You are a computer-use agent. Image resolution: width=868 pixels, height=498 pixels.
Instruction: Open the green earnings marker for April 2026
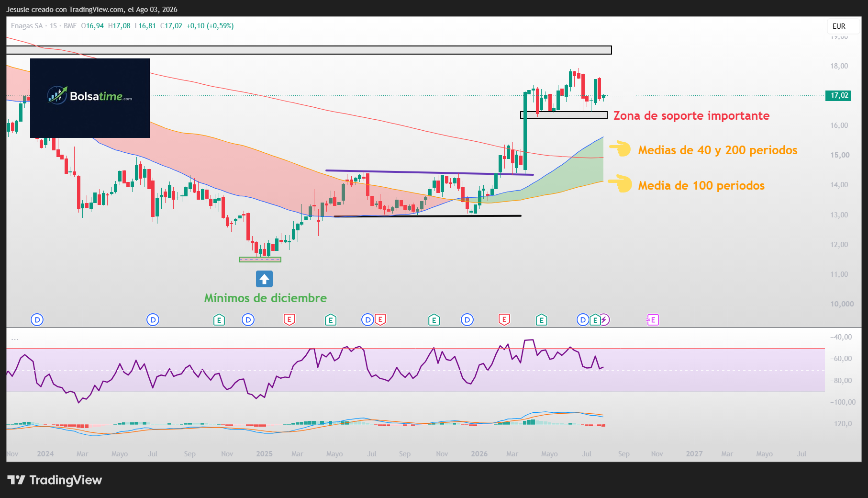tap(541, 320)
